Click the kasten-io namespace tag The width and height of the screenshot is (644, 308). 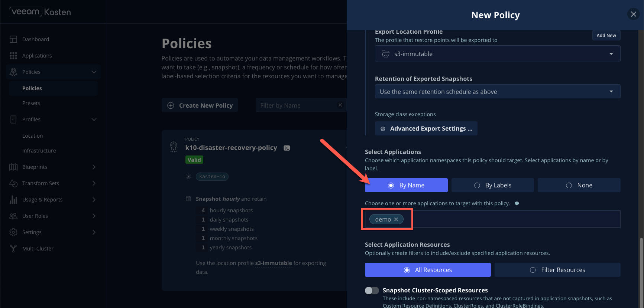212,177
